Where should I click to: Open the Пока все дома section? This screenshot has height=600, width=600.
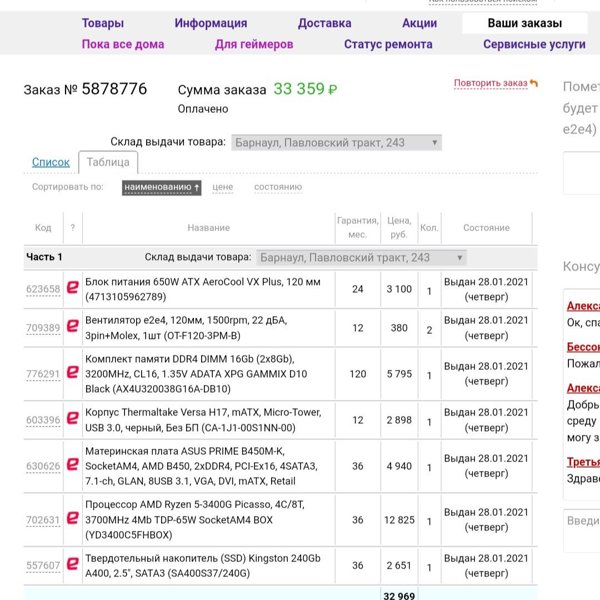coord(123,44)
